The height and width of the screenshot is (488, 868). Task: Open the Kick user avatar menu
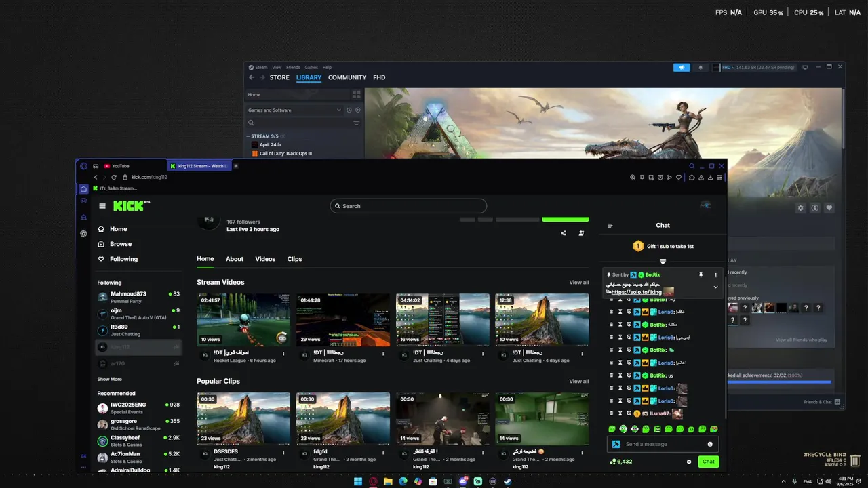[x=705, y=205]
